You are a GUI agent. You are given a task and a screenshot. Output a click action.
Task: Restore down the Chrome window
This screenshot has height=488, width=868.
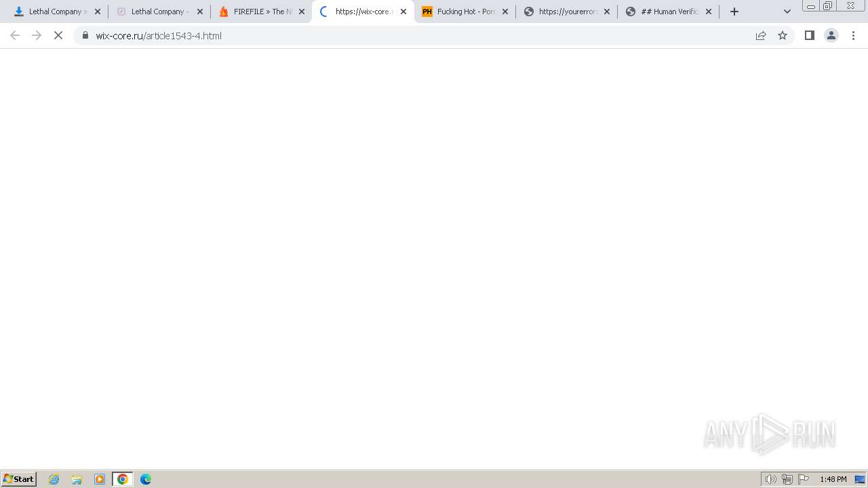(x=828, y=6)
